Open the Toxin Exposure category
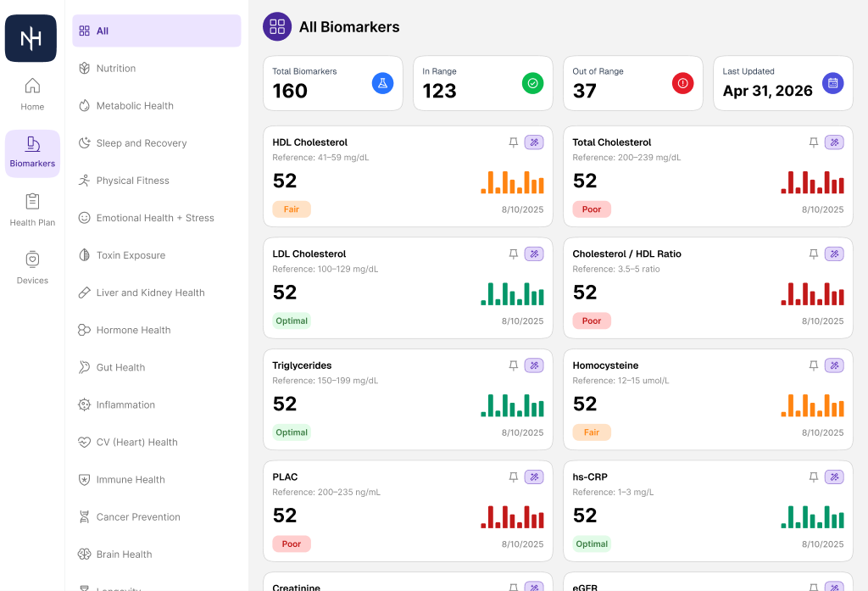 [157, 255]
